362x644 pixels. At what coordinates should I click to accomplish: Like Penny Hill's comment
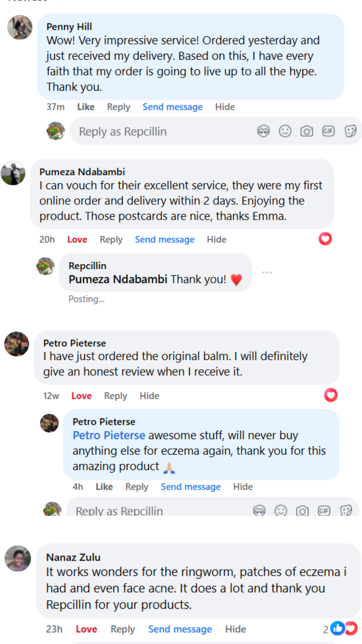[86, 107]
